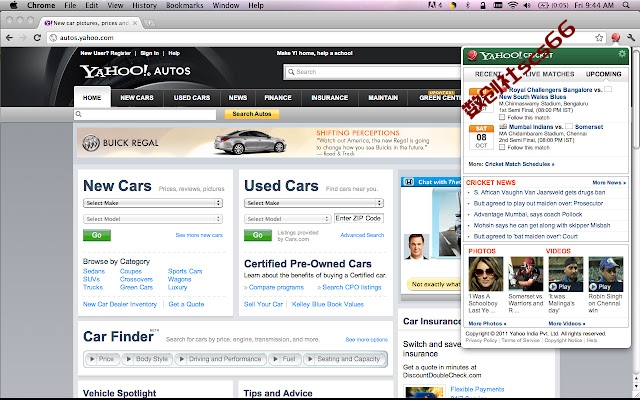The image size is (640, 400).
Task: Expand Body Style filter in Car Finder
Action: [x=148, y=359]
